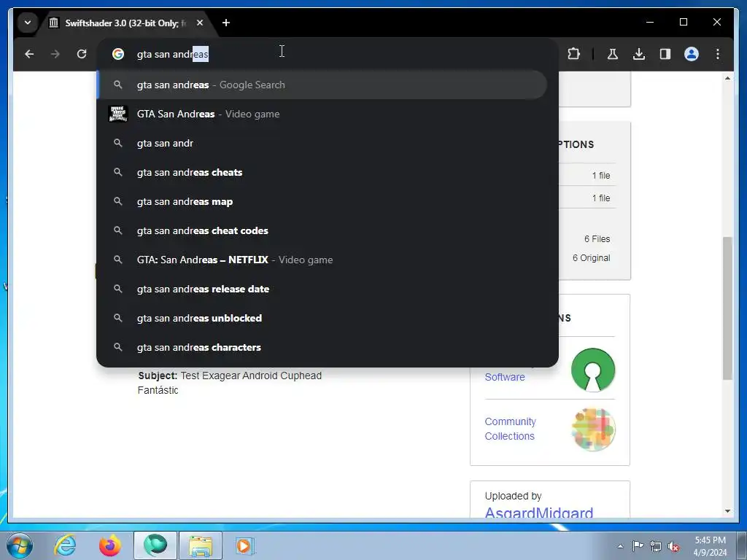Open Chrome's three-dot menu

[718, 54]
